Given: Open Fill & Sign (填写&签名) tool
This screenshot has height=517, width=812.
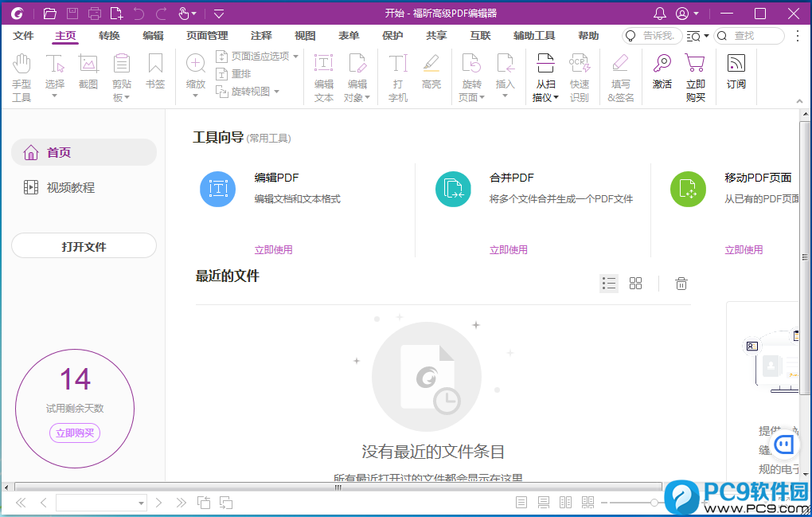Looking at the screenshot, I should [x=620, y=78].
